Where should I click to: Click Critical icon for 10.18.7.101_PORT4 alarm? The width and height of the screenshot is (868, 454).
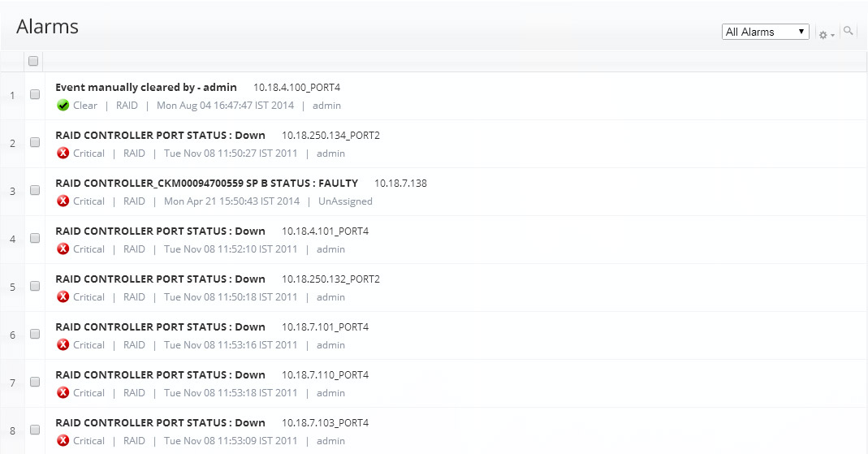(x=63, y=345)
